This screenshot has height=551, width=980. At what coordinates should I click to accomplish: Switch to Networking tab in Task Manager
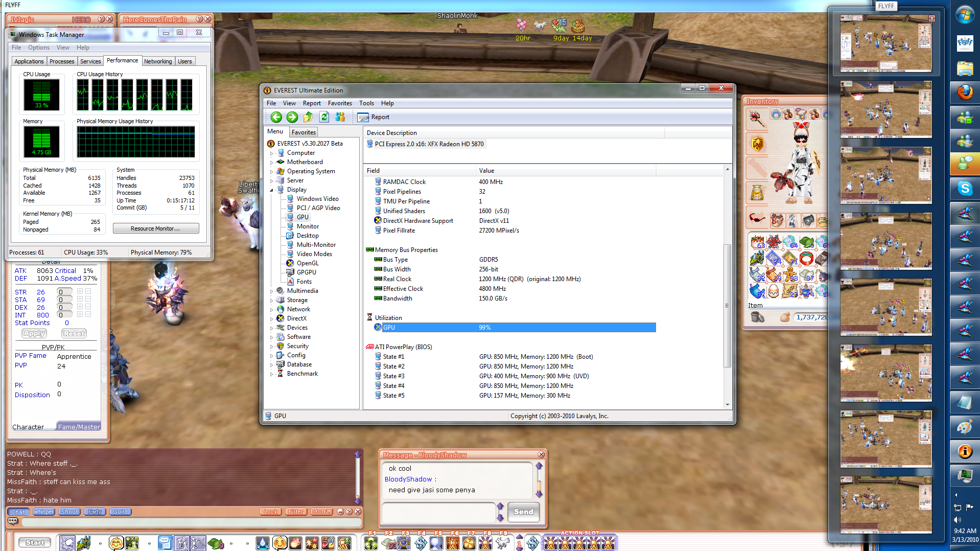pyautogui.click(x=158, y=61)
